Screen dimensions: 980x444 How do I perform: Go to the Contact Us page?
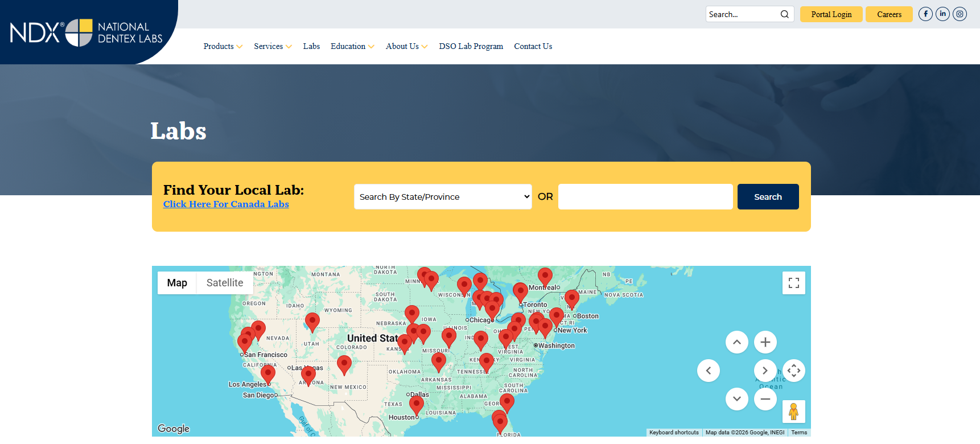[533, 46]
